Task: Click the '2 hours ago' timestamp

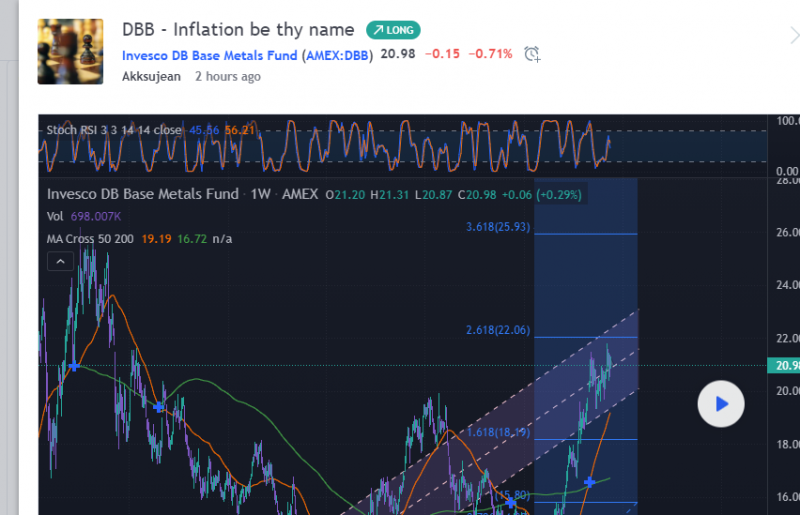Action: [x=227, y=77]
